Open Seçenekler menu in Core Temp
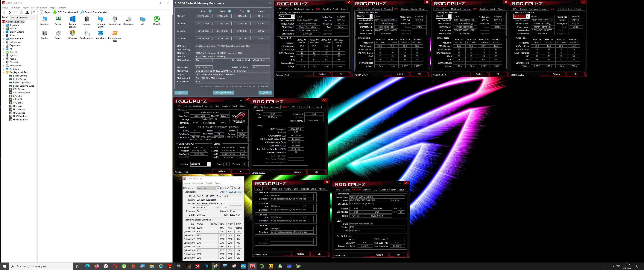 tap(198, 183)
